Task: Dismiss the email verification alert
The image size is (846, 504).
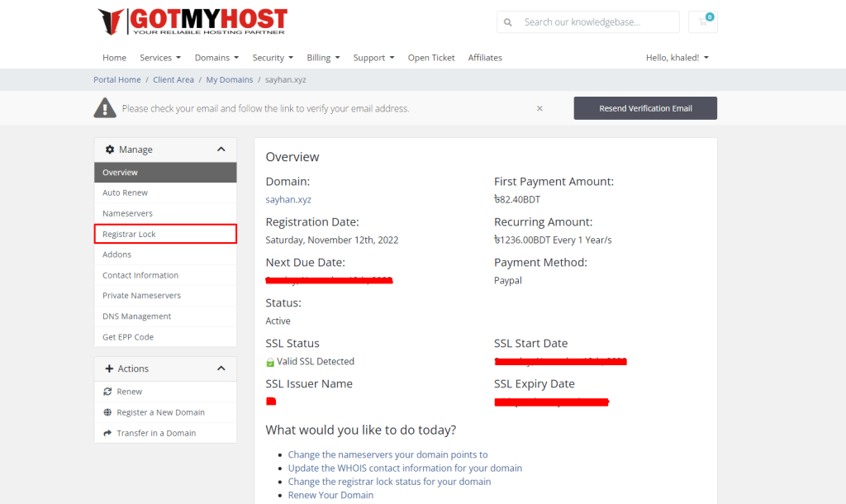Action: click(539, 108)
